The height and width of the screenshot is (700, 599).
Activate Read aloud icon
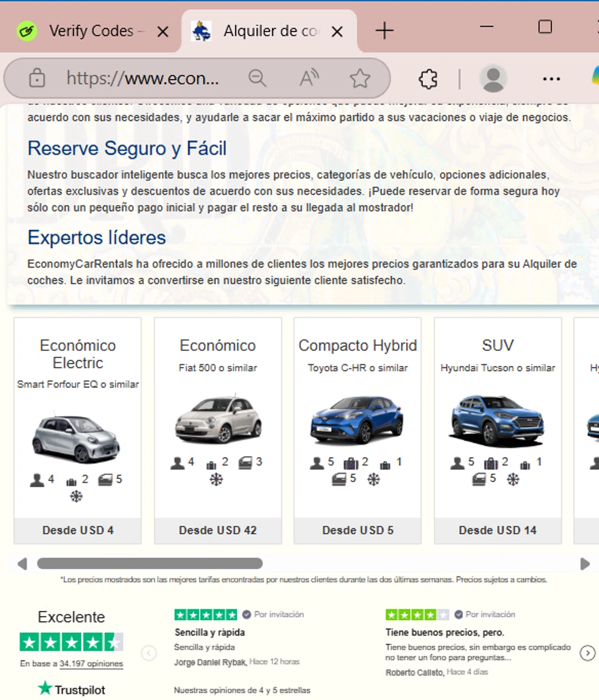tap(309, 78)
